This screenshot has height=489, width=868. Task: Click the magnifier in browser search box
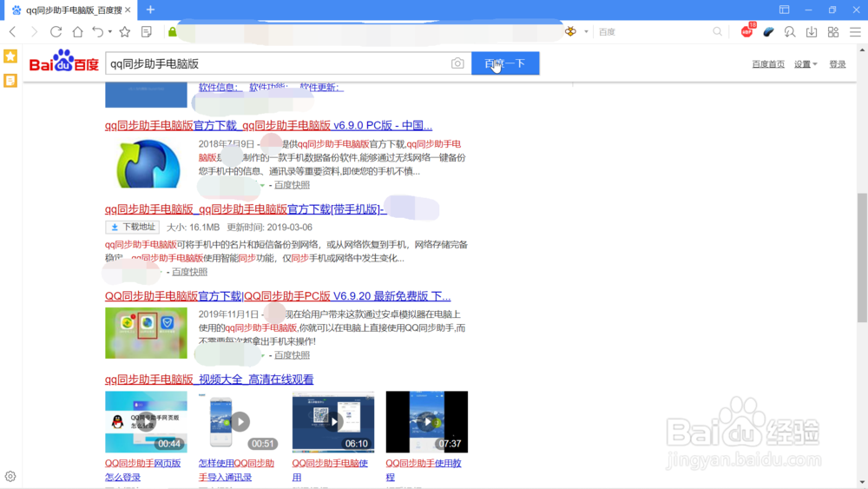click(718, 31)
